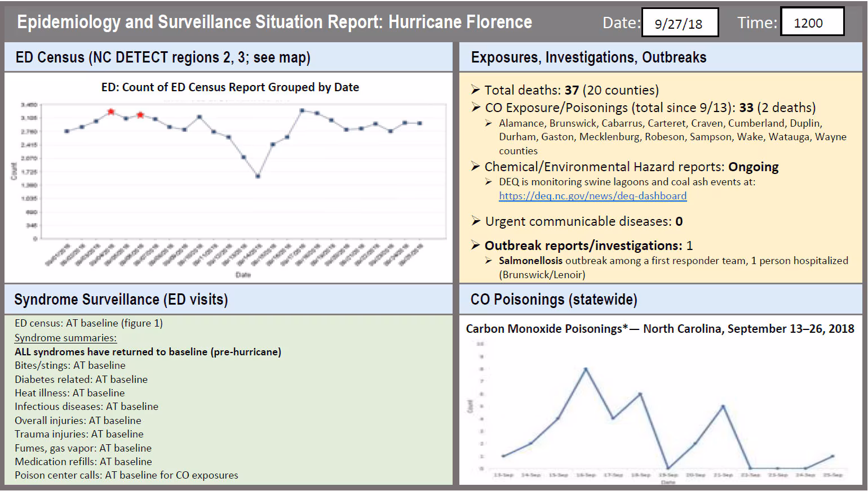868x491 pixels.
Task: Toggle the Chemical/Environmental Hazard reports entry
Action: [x=628, y=167]
